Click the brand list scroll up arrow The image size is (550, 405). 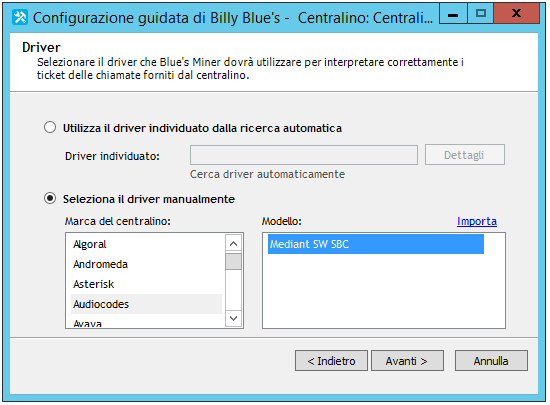point(233,243)
